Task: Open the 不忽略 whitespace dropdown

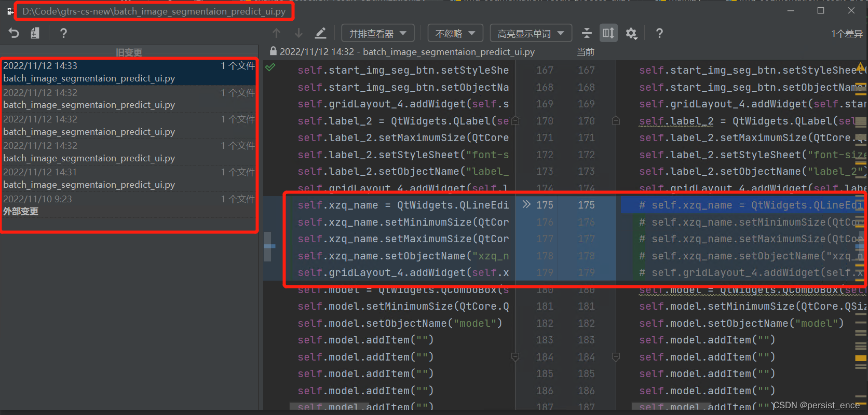Action: (455, 33)
